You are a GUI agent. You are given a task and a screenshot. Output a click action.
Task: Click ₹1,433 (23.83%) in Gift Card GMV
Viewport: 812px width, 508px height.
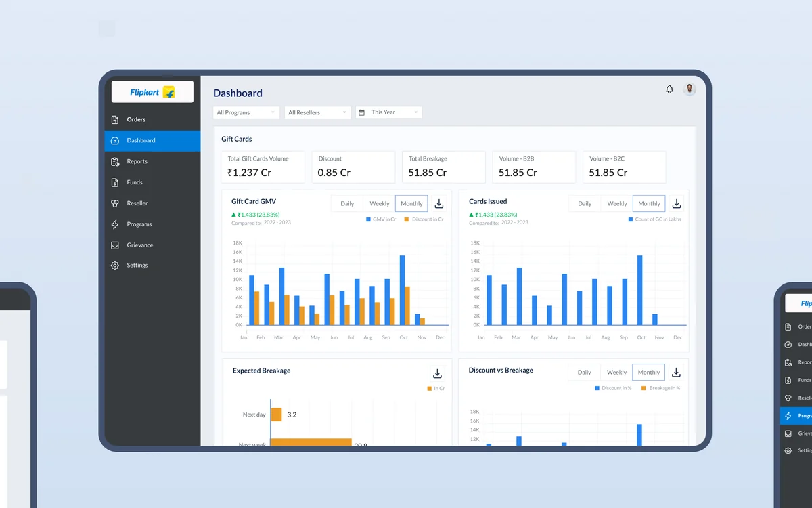coord(258,215)
